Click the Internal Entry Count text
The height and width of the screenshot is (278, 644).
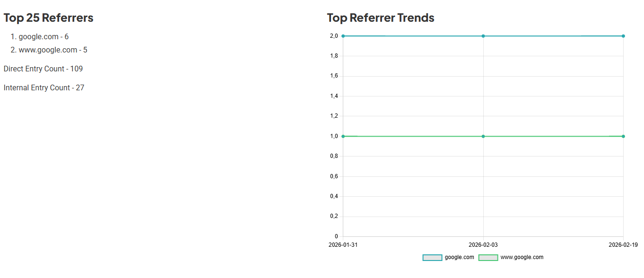pos(44,88)
